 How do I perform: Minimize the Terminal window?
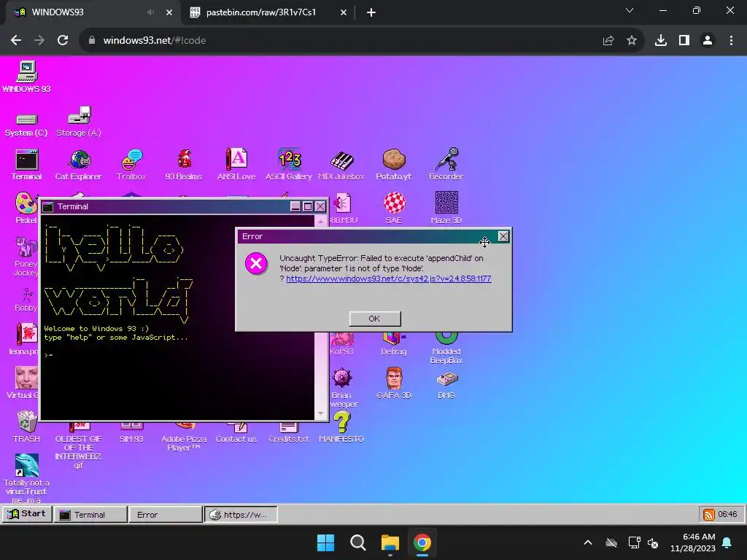point(295,206)
